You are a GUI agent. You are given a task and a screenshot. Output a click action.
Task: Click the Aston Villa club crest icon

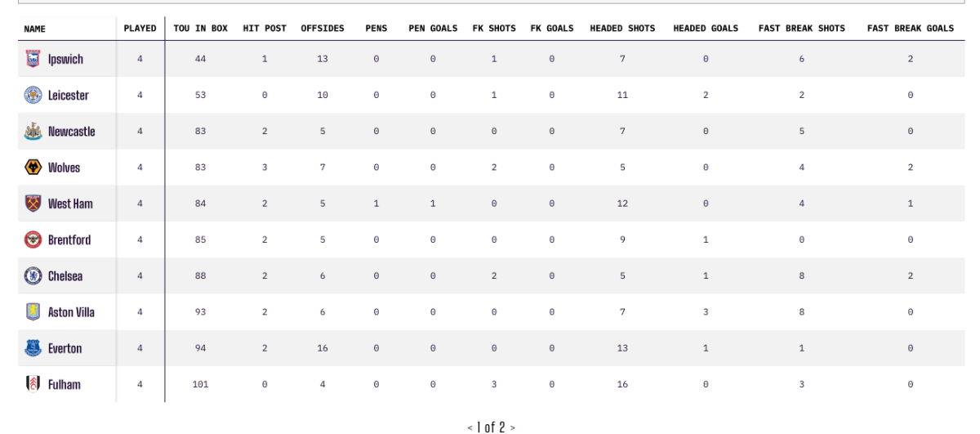point(33,311)
